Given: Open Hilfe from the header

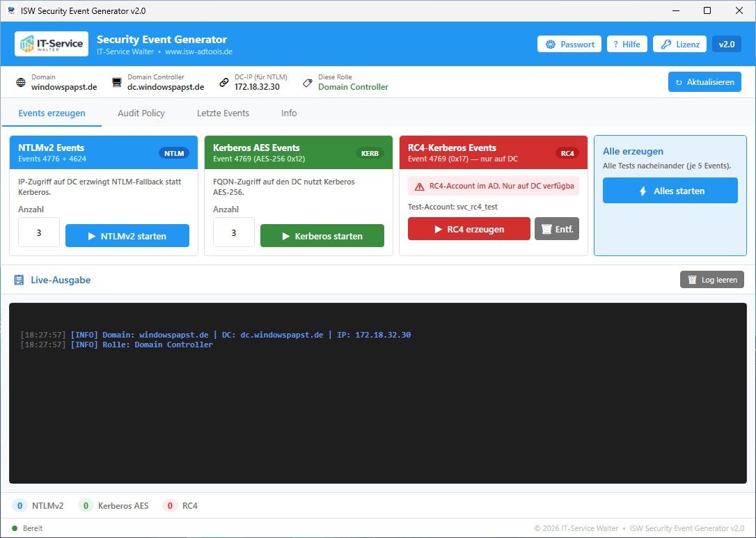Looking at the screenshot, I should (x=627, y=44).
